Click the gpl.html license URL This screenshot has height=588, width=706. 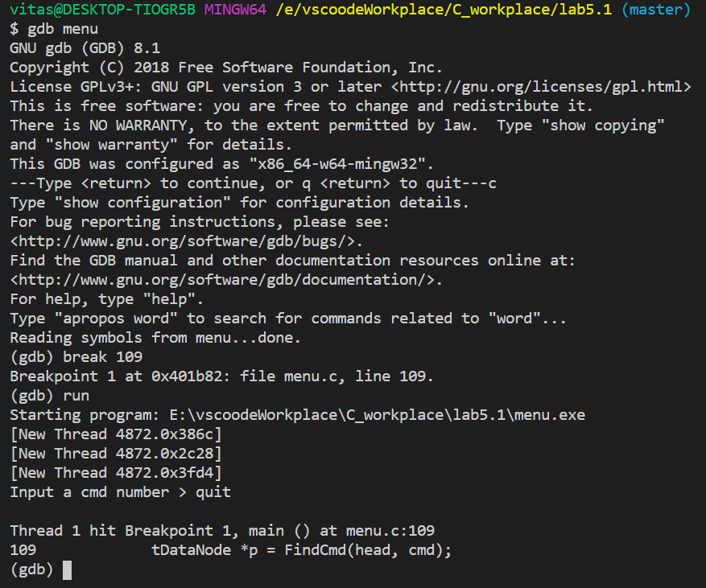pyautogui.click(x=541, y=87)
